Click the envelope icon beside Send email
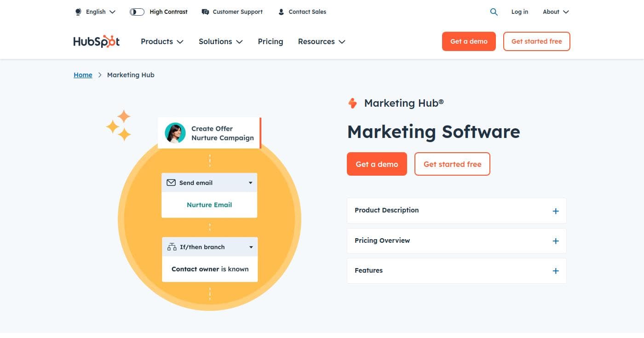The height and width of the screenshot is (338, 644). [x=171, y=182]
